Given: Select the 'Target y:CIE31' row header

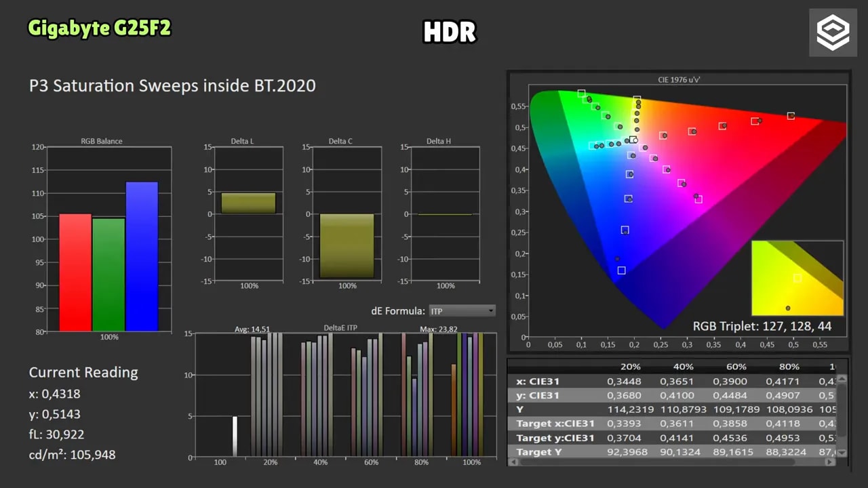Looking at the screenshot, I should pyautogui.click(x=555, y=439).
